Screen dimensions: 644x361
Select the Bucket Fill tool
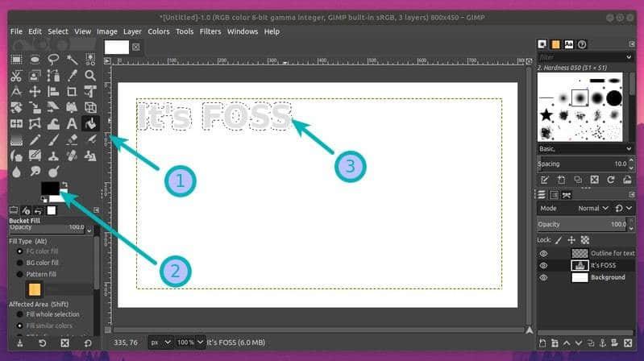click(90, 123)
